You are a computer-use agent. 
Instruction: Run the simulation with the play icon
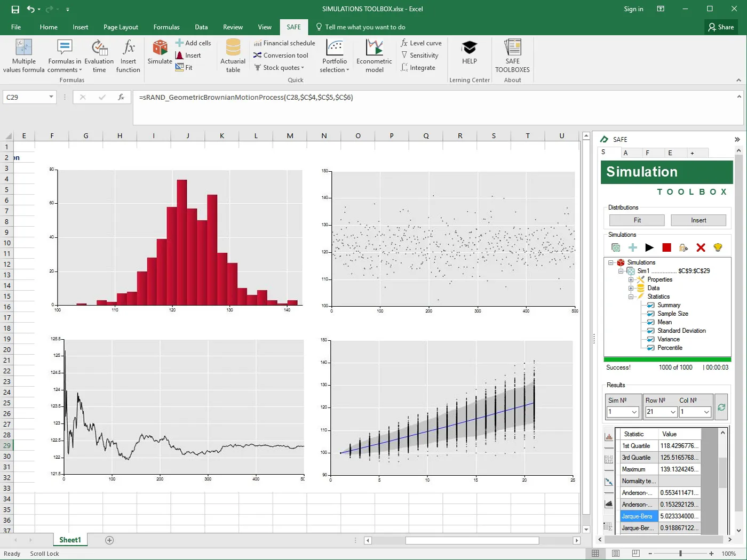click(x=649, y=247)
